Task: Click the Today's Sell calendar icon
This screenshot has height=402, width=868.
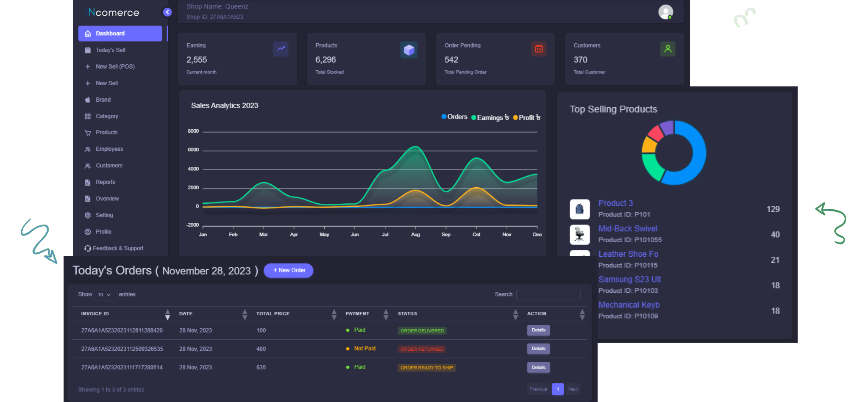Action: click(x=88, y=50)
